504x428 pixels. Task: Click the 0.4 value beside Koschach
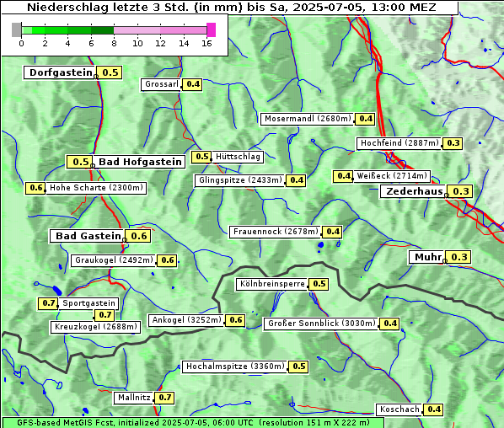point(433,409)
